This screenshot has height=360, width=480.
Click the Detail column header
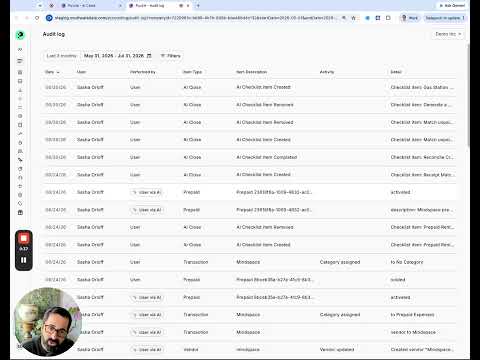click(396, 72)
